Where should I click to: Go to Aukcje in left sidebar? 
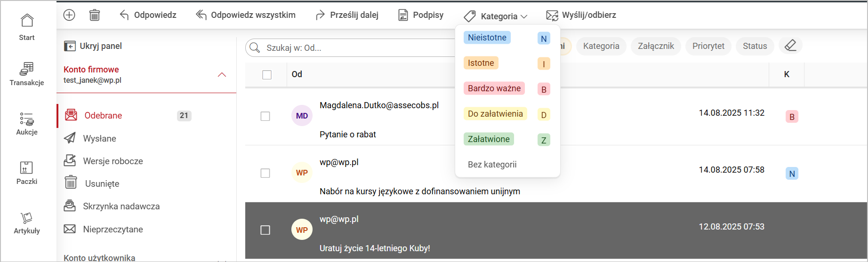click(x=27, y=124)
